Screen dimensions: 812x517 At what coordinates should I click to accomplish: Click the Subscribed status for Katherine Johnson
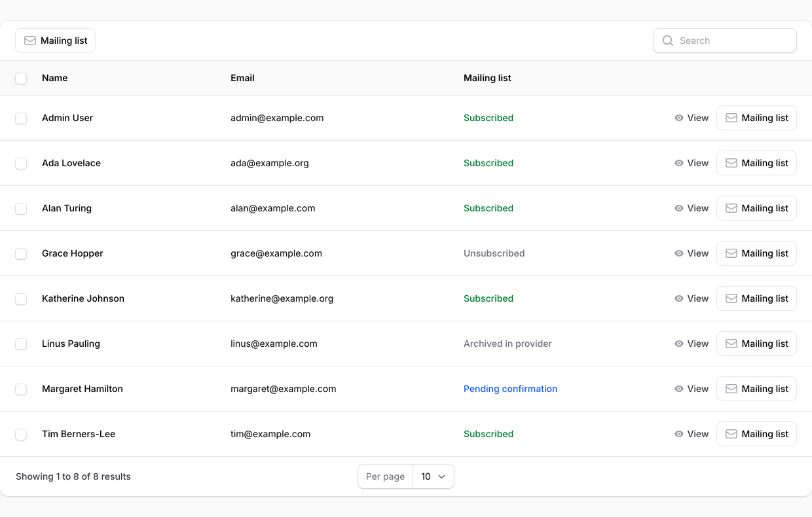point(489,298)
